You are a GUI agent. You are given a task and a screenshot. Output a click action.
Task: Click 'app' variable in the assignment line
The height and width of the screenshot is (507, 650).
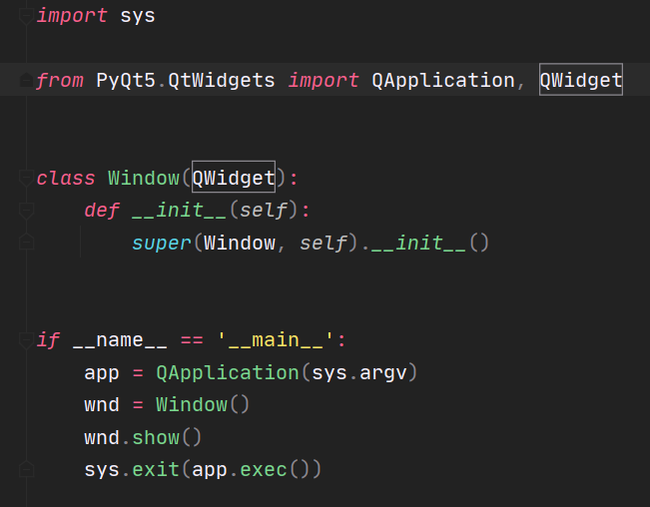point(102,373)
